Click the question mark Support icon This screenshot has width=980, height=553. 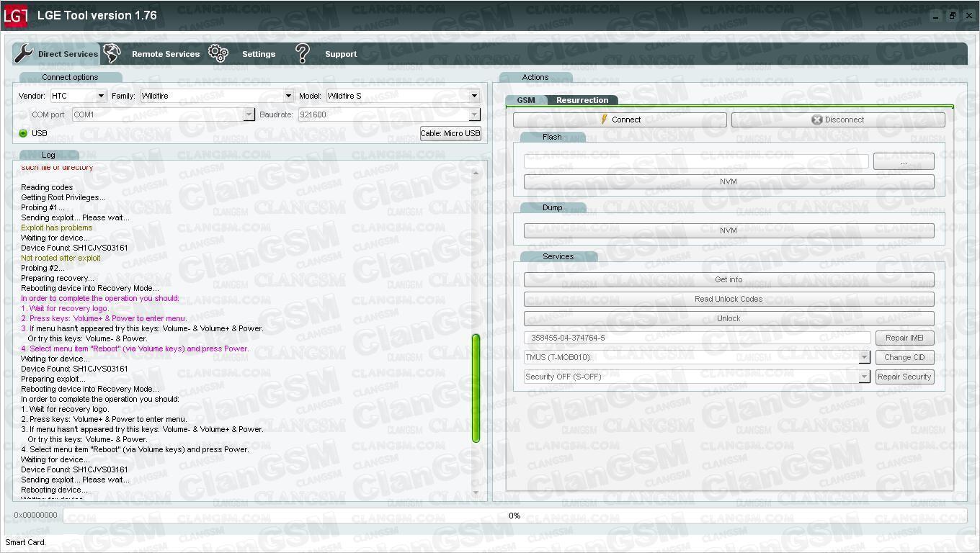tap(303, 53)
